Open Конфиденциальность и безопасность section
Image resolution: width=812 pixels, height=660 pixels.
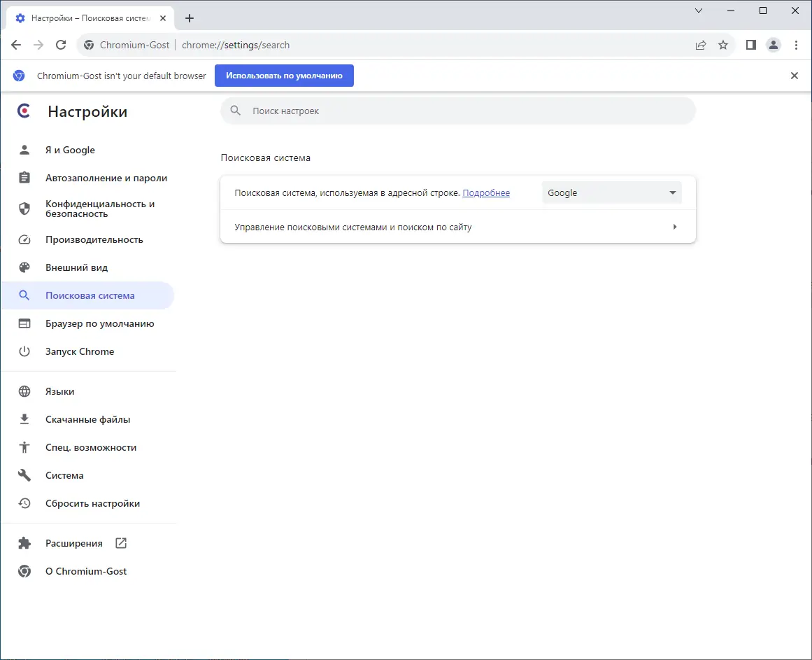pyautogui.click(x=88, y=209)
